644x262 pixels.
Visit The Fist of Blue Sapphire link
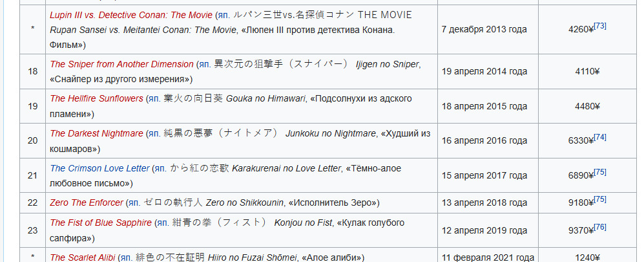pyautogui.click(x=101, y=223)
